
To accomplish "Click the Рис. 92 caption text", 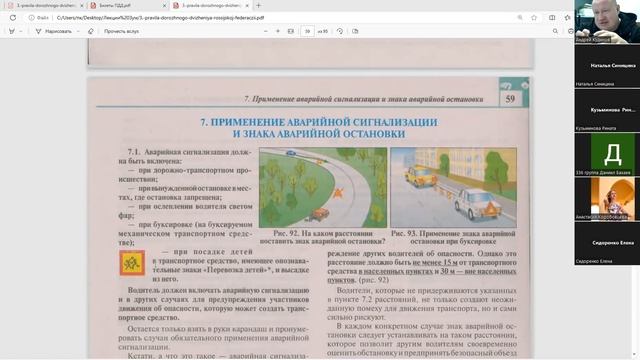I will 322,237.
